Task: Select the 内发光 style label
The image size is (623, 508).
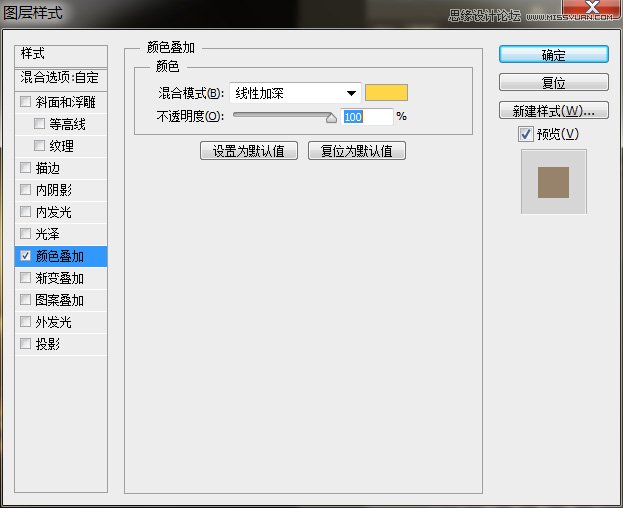Action: [x=54, y=212]
